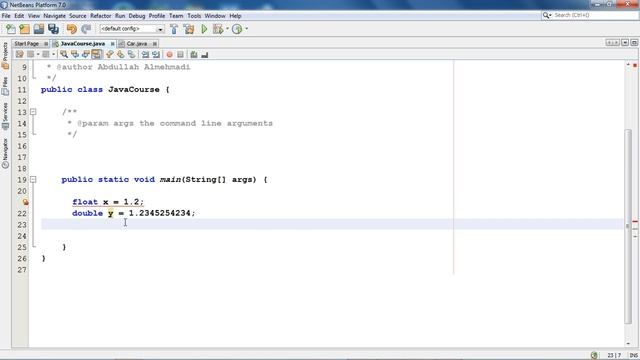Viewport: 640px width, 360px height.
Task: Click the Open Project toolbar icon
Action: (x=39, y=29)
